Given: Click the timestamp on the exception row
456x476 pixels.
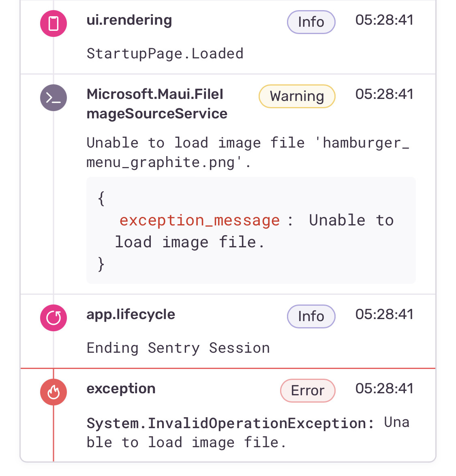Looking at the screenshot, I should [x=384, y=388].
